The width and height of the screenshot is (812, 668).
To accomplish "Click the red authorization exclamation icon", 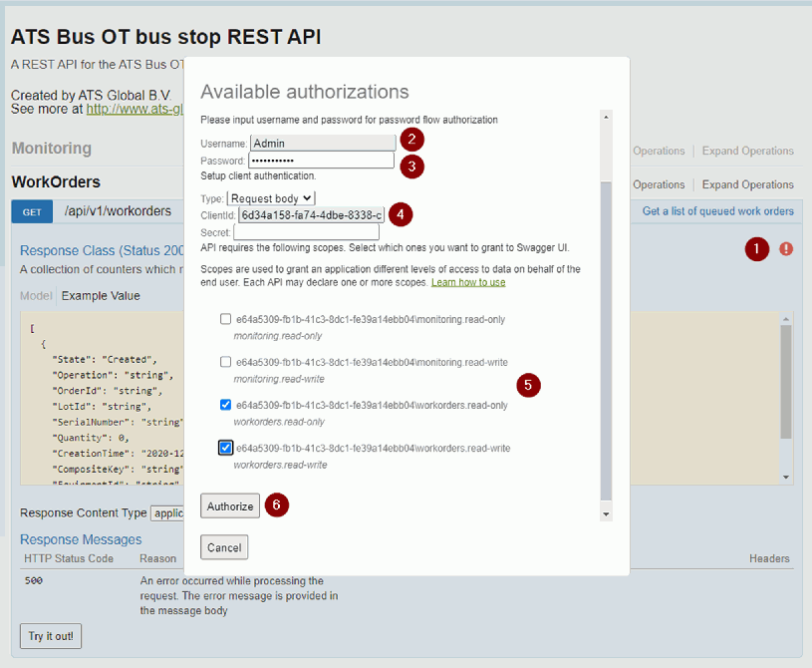I will [x=786, y=248].
